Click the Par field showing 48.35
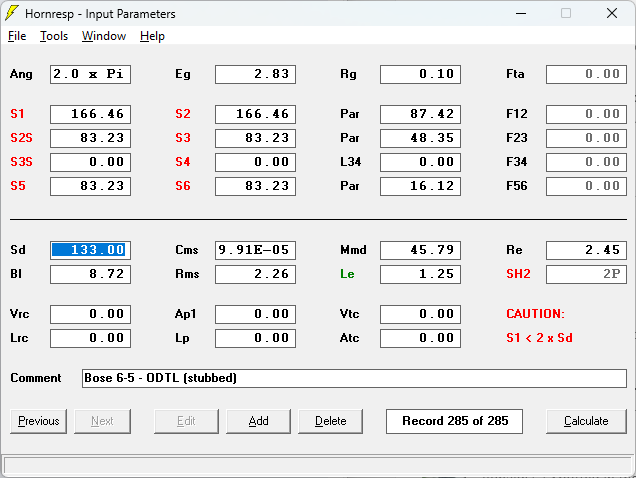Viewport: 636px width, 478px height. [x=420, y=138]
